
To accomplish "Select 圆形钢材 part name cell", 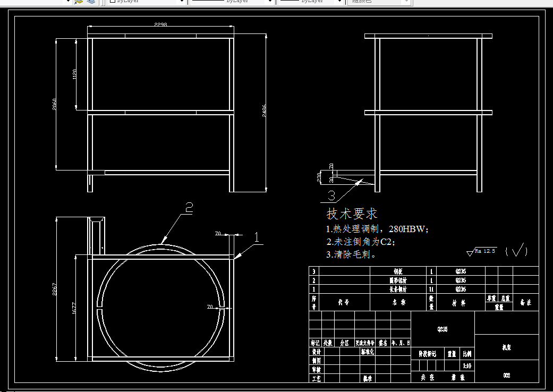I will click(398, 280).
